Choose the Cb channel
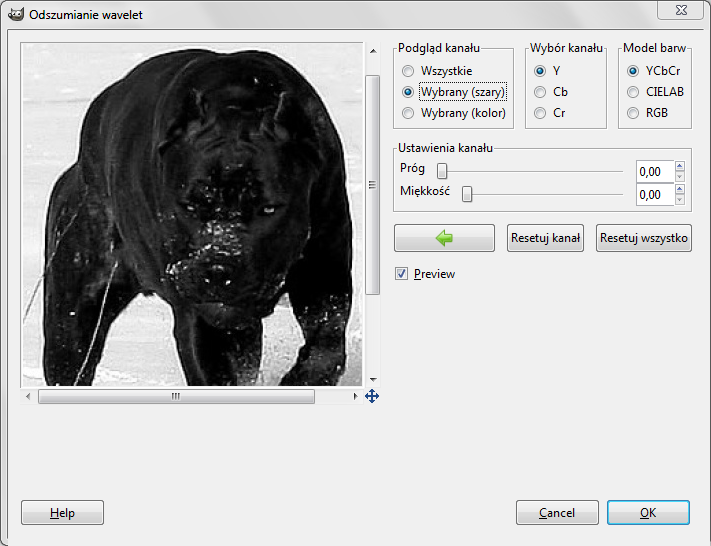Viewport: 711px width, 546px height. pos(540,92)
